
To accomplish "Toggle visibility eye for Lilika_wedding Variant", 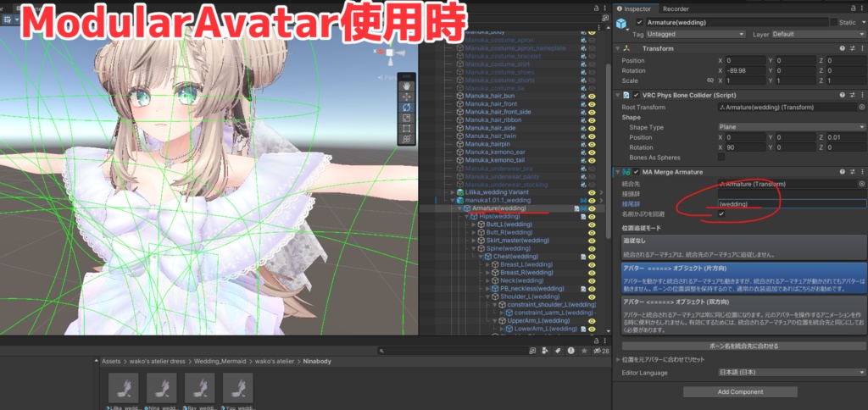I will [x=592, y=192].
